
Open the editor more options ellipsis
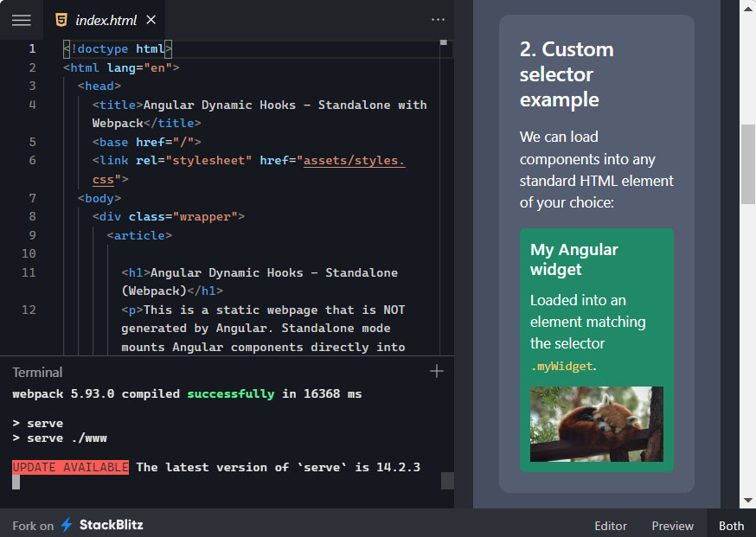(x=438, y=20)
